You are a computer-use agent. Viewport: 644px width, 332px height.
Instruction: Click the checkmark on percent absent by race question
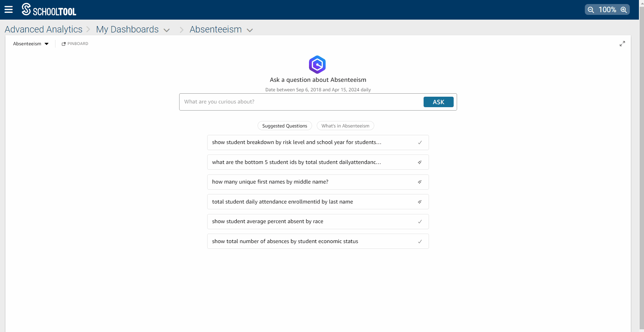click(x=420, y=222)
